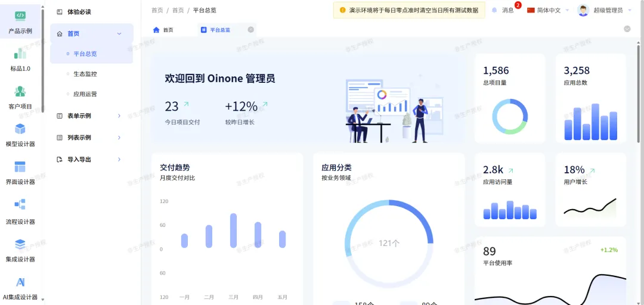Open the 简体中文 language dropdown arrow
Screen dimensions: 644x305
(x=567, y=10)
